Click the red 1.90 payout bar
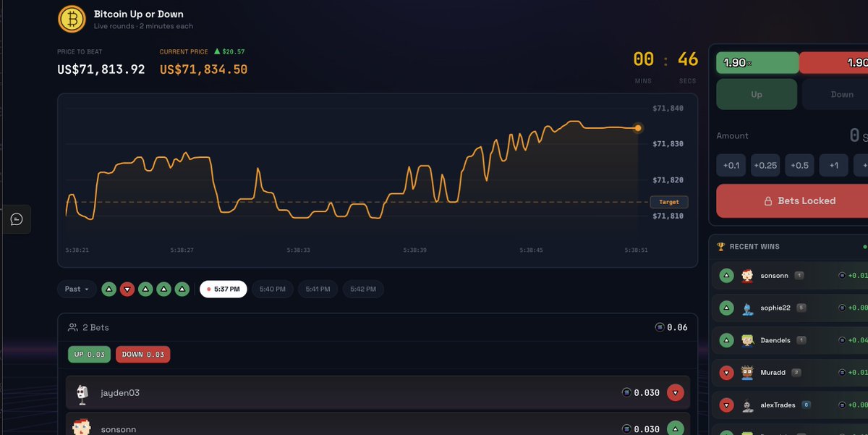The image size is (868, 435). pos(833,63)
